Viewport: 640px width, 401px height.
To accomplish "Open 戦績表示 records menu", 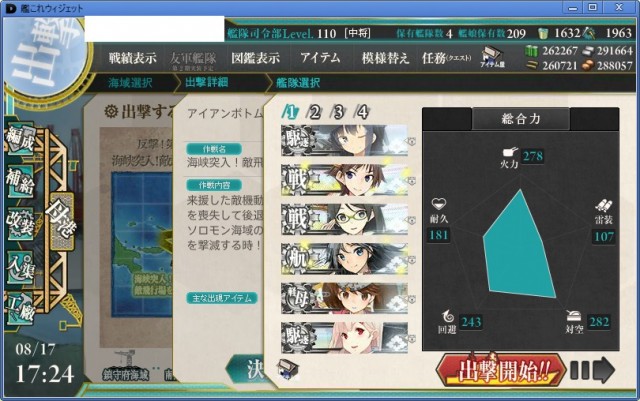I will tap(133, 58).
